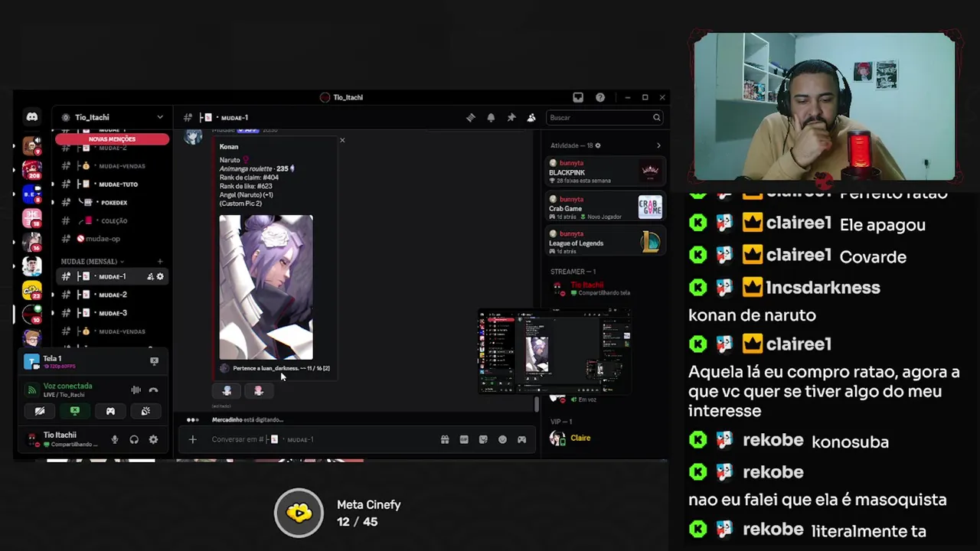Open Claire VIP member entry

[x=605, y=438]
